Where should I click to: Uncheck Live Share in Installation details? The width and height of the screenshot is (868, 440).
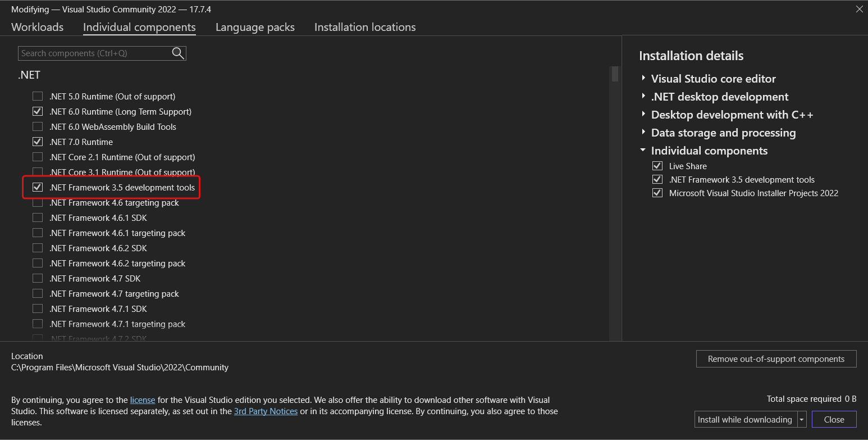pos(657,166)
